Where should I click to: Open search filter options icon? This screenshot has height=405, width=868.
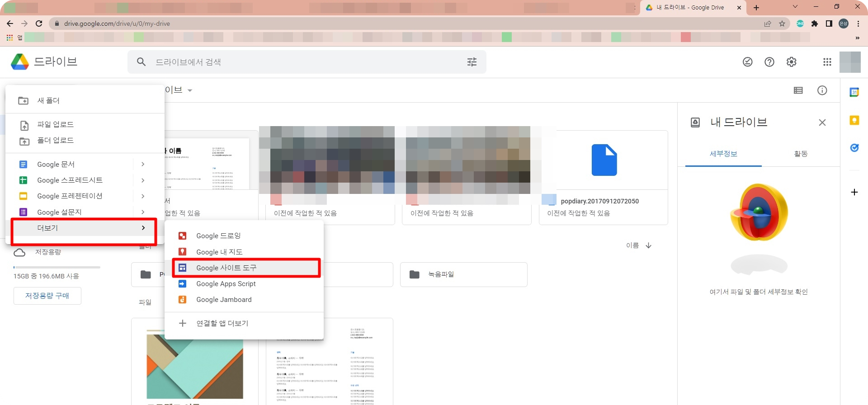tap(472, 62)
